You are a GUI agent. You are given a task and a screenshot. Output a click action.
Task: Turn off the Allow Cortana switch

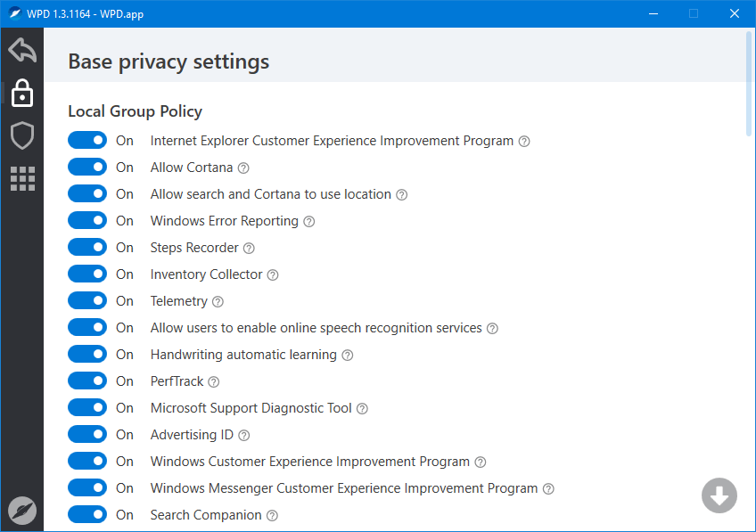[87, 168]
